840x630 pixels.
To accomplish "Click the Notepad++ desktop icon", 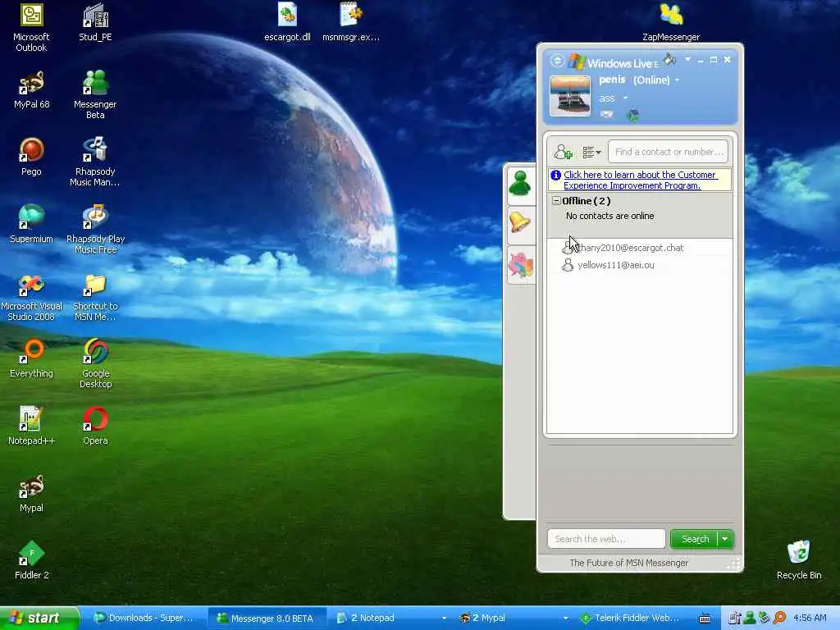I will [31, 427].
